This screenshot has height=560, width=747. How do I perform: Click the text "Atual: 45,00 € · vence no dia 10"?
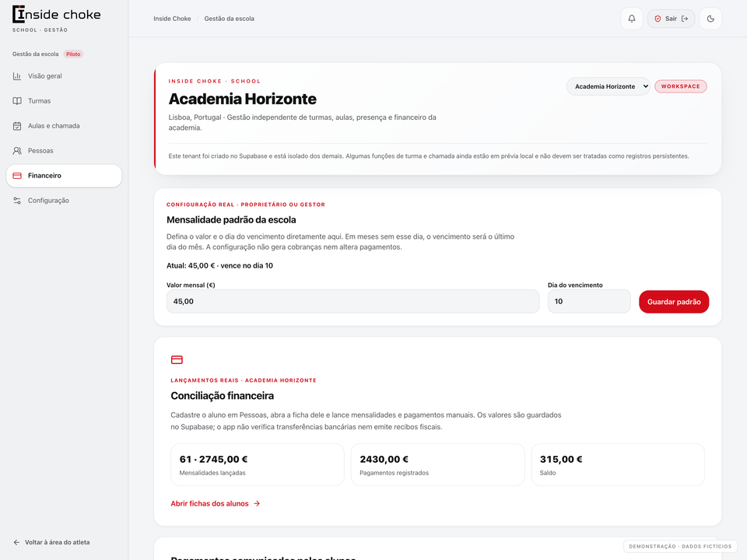(219, 266)
